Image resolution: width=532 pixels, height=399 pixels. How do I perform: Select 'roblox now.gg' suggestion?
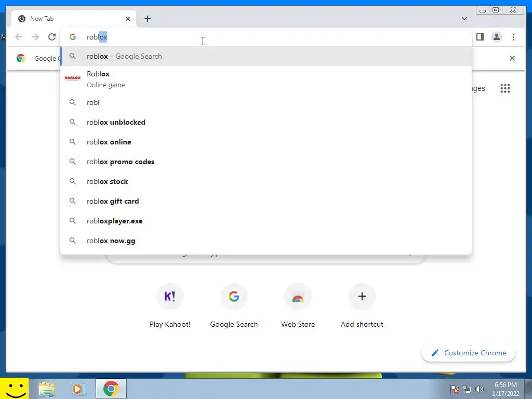(266, 241)
